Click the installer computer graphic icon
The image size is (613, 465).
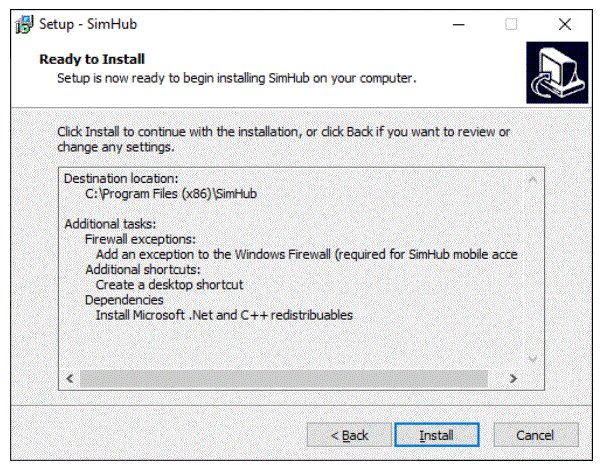[x=557, y=73]
